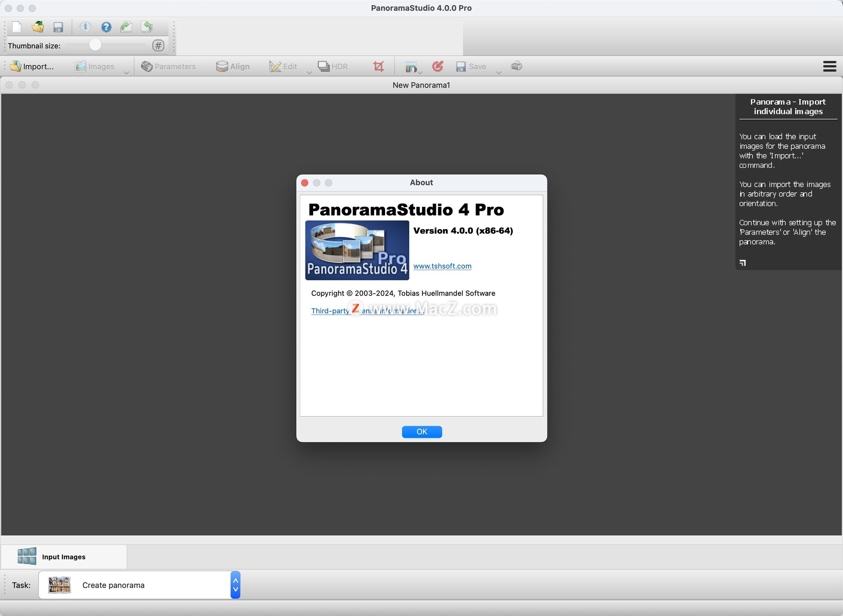Click the PanoramaStudio 4 Pro logo image
The height and width of the screenshot is (616, 843).
point(357,250)
